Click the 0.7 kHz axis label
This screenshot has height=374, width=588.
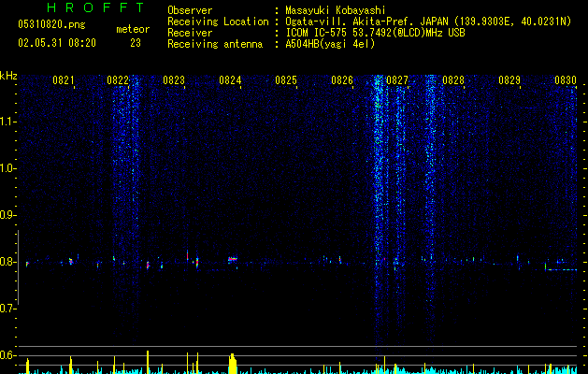[x=7, y=309]
